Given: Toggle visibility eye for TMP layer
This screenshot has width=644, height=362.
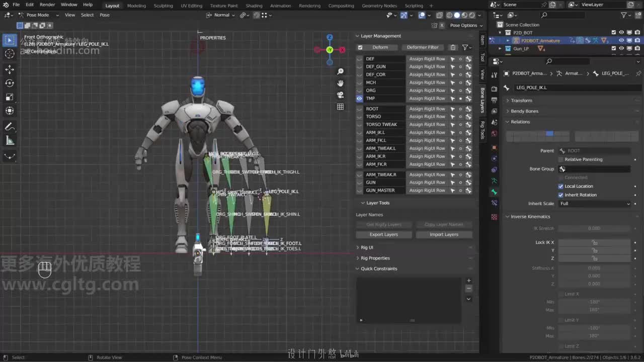Looking at the screenshot, I should tap(359, 99).
